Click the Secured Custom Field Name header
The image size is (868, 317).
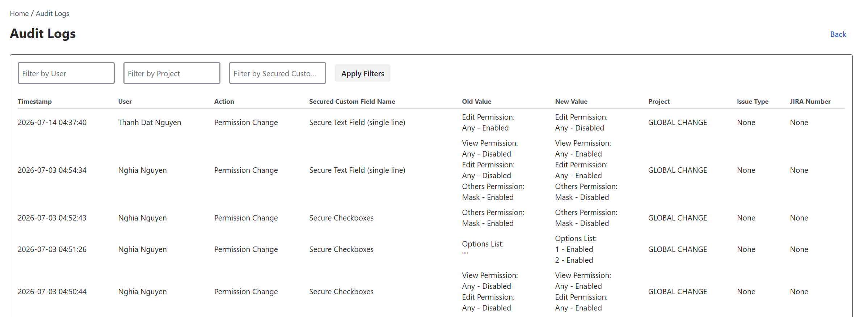tap(352, 102)
